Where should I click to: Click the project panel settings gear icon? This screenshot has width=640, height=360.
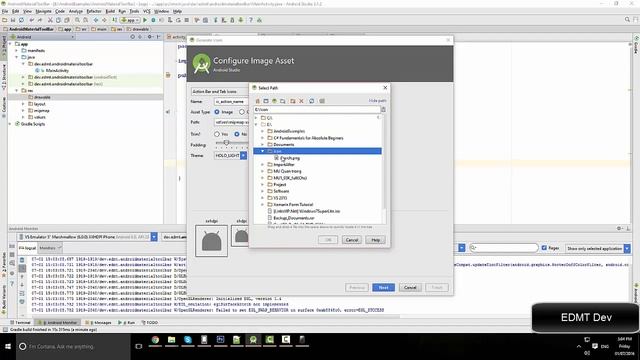coord(150,37)
